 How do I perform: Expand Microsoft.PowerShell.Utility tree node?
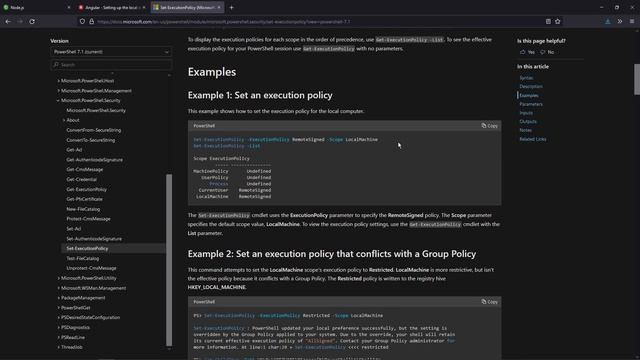(x=58, y=278)
